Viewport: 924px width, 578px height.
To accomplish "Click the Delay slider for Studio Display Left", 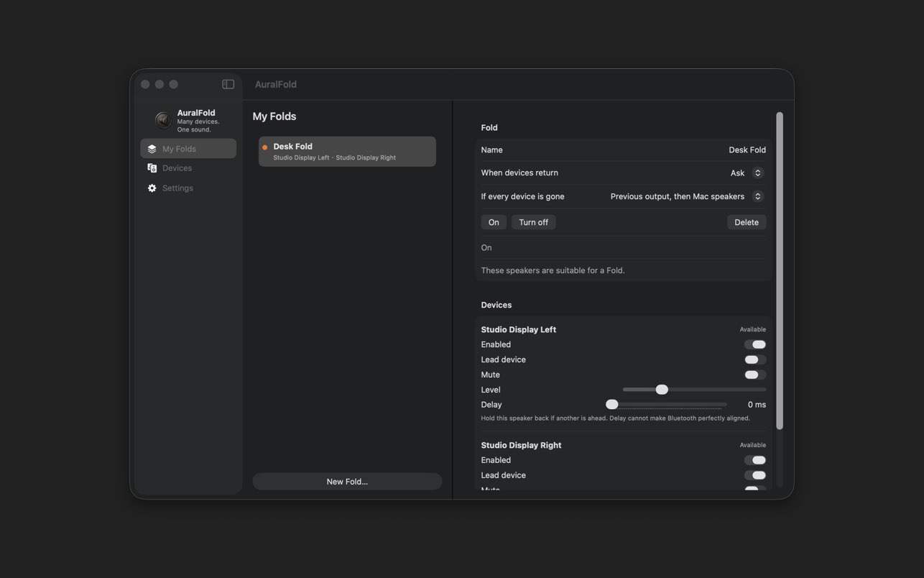I will coord(667,405).
